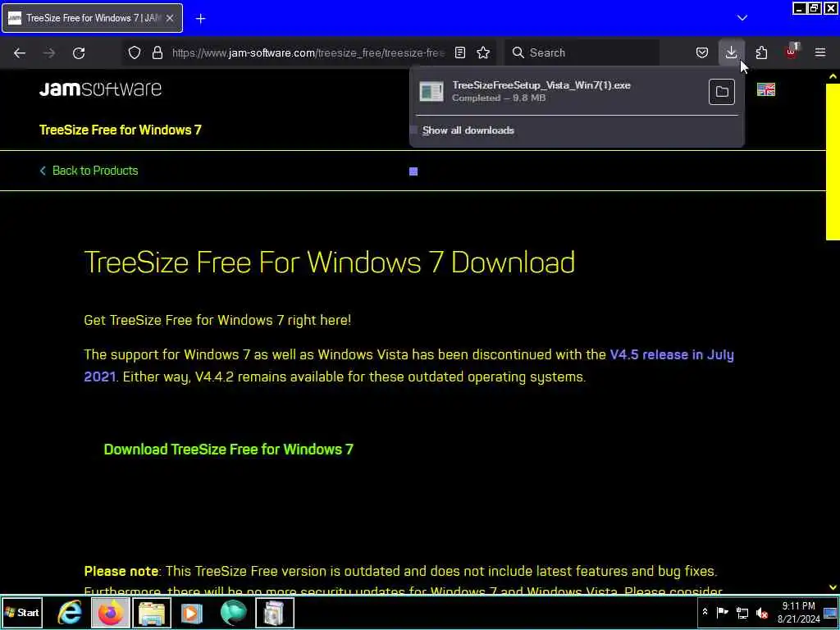Open tracking protection shield info
Screen dimensions: 840x630
click(x=135, y=52)
